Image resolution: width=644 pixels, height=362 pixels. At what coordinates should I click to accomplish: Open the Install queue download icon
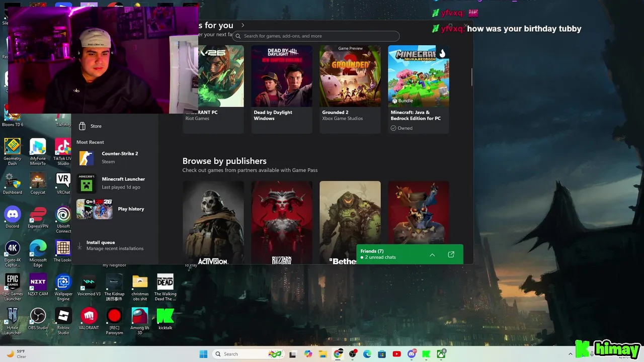[x=79, y=246]
